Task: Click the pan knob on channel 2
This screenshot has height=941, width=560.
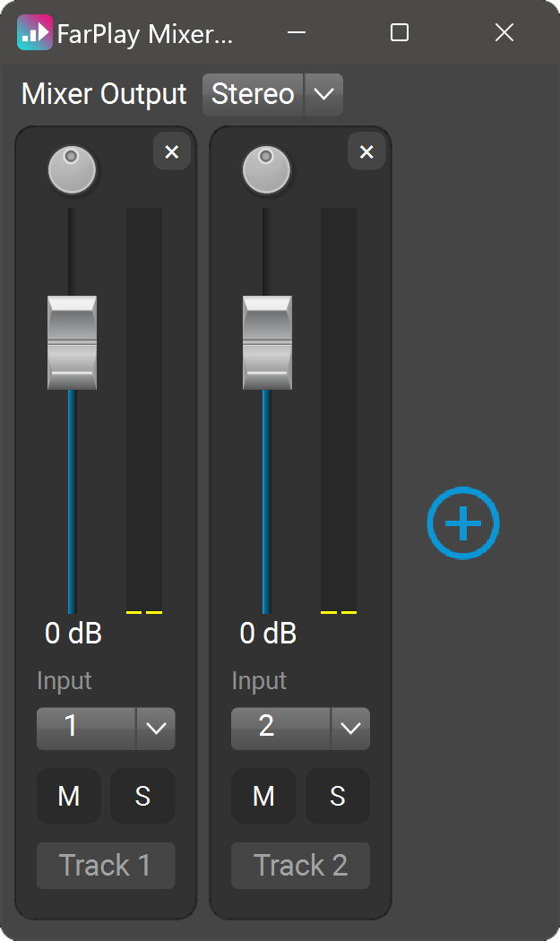Action: click(x=267, y=171)
